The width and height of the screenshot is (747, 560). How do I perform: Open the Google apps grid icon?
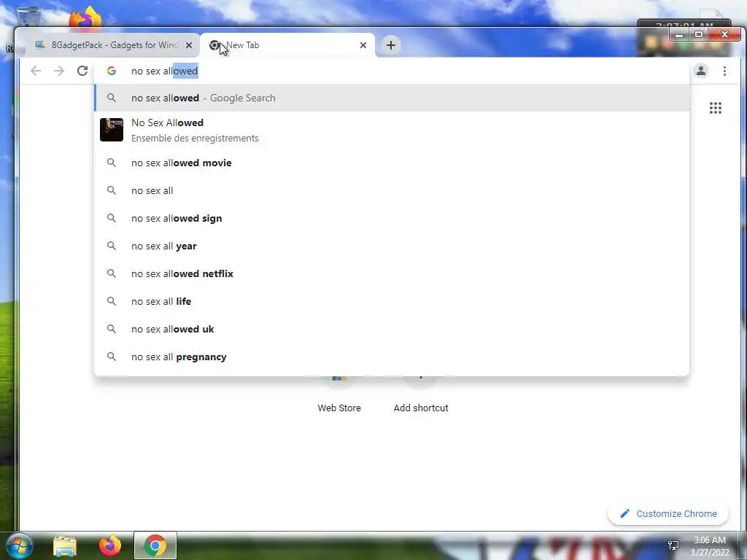coord(715,108)
